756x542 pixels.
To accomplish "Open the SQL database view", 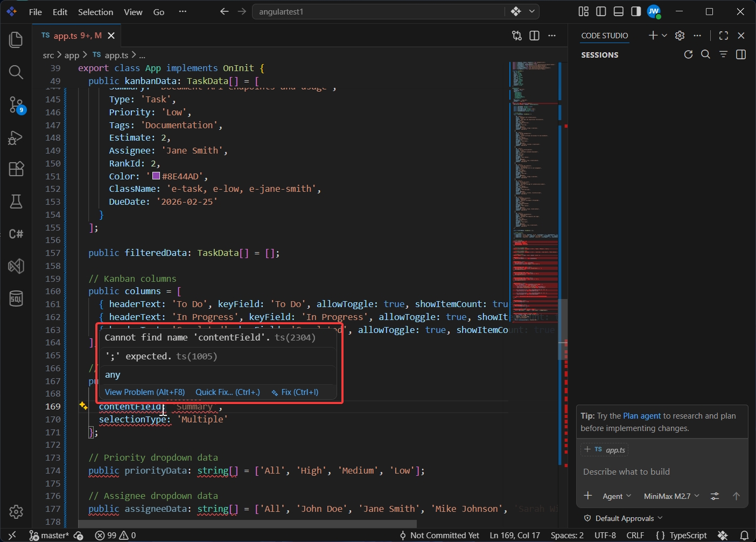I will [16, 298].
